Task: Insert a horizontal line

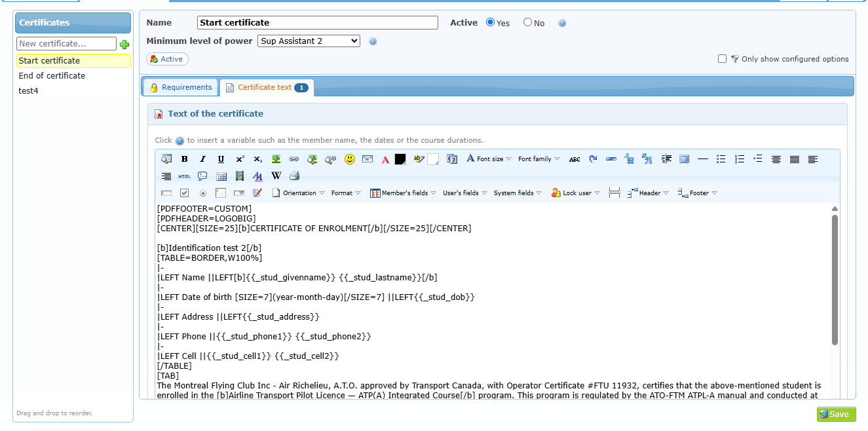Action: [x=703, y=159]
